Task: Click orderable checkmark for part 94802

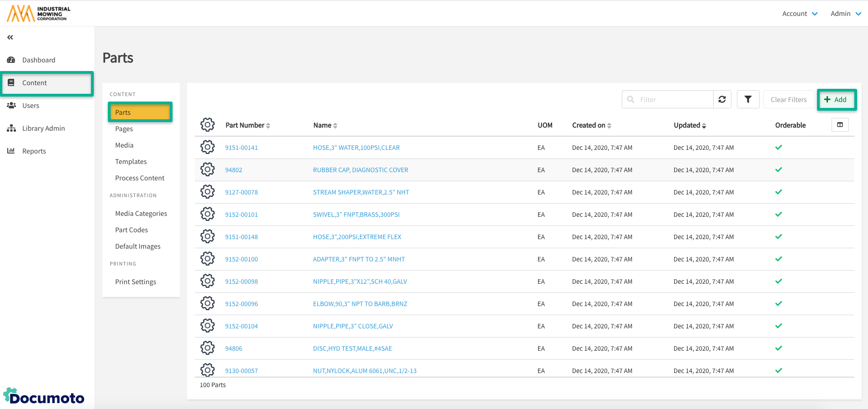Action: 778,169
